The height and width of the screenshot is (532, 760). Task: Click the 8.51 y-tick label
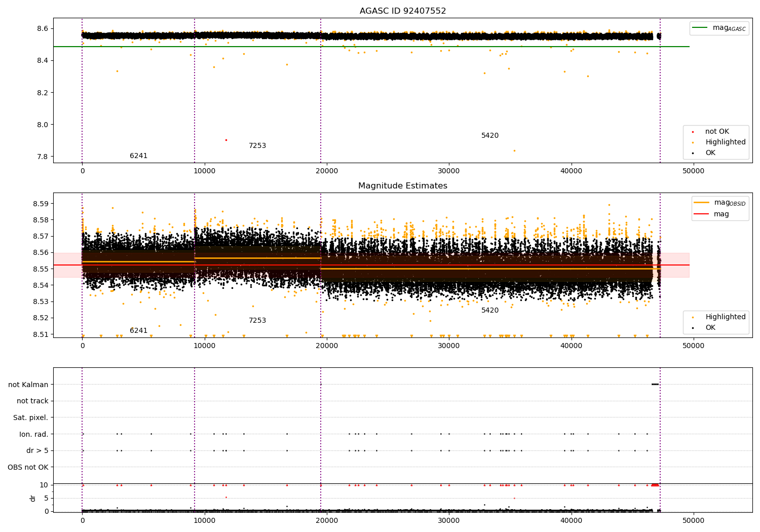[40, 334]
